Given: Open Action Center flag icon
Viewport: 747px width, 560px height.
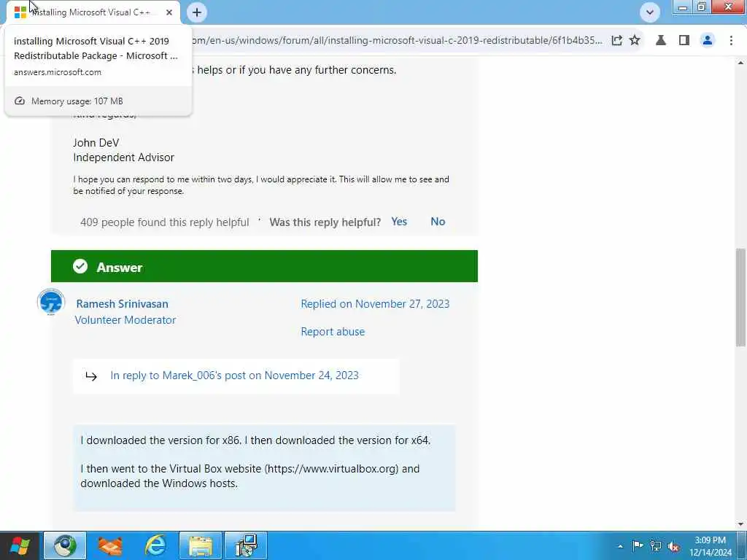Looking at the screenshot, I should coord(638,545).
